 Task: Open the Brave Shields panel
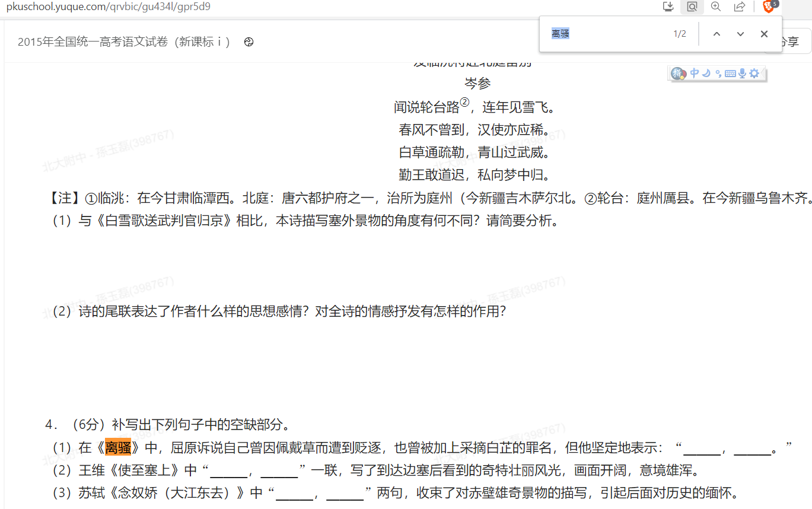pyautogui.click(x=769, y=7)
